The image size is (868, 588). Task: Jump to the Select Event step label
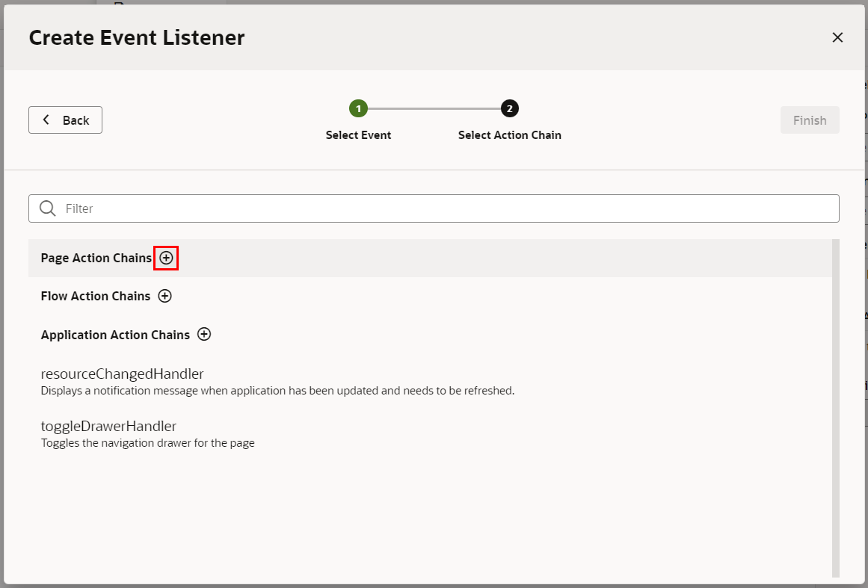point(358,135)
